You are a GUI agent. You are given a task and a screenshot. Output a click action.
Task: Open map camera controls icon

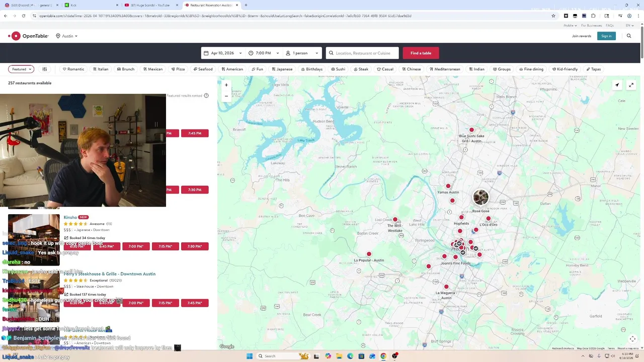point(632,339)
